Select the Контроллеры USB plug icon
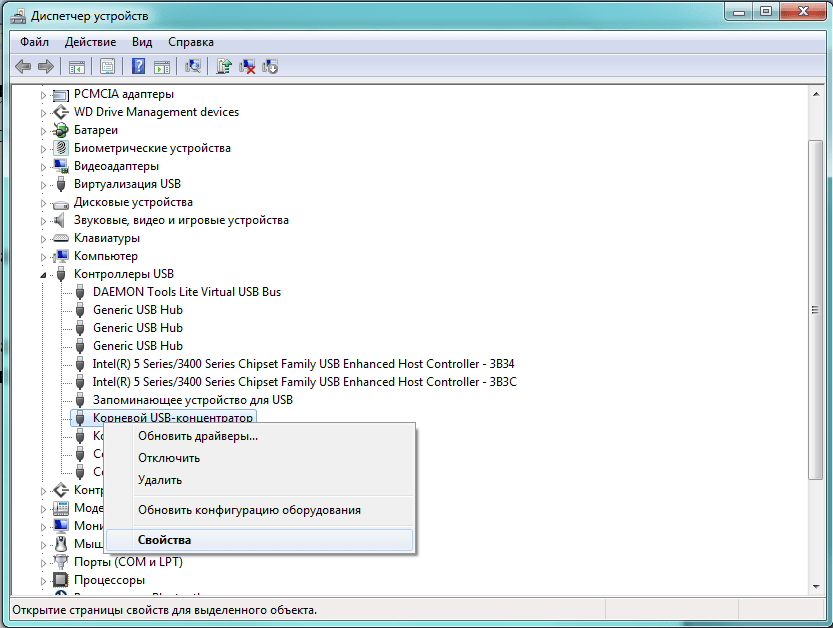 coord(61,274)
